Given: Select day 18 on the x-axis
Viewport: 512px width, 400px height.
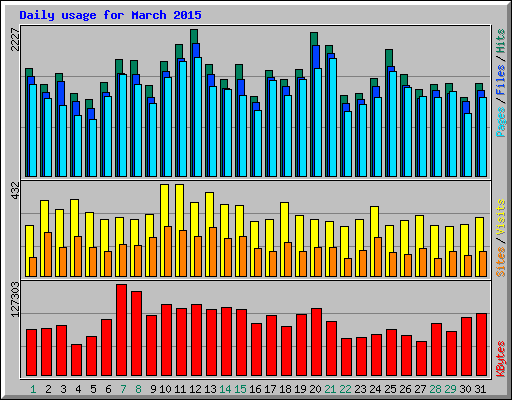Looking at the screenshot, I should (285, 389).
